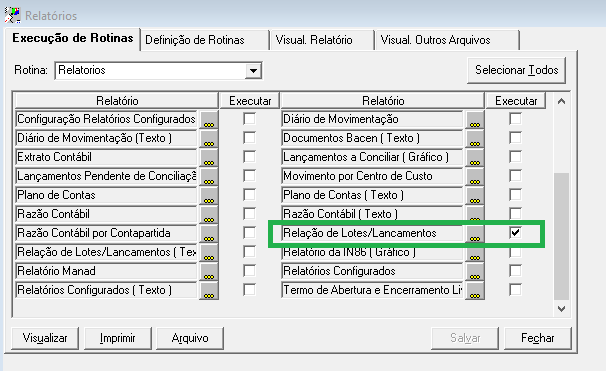Open Visual. Outros Arquivos tab
Screen dimensions: 606x371
(x=447, y=40)
